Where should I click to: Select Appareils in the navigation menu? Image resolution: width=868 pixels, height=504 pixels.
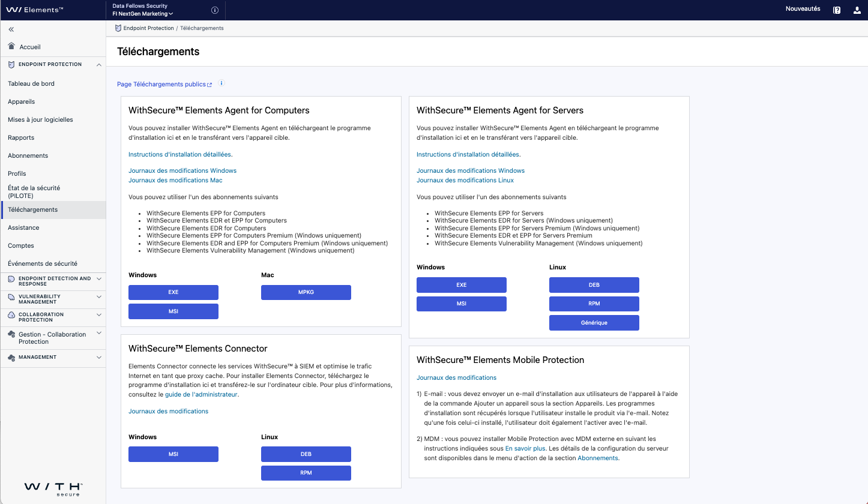(x=21, y=101)
